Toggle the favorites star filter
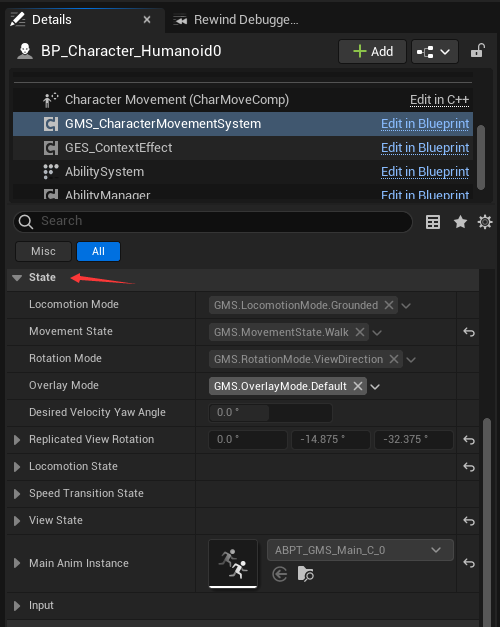The image size is (500, 627). pyautogui.click(x=460, y=222)
